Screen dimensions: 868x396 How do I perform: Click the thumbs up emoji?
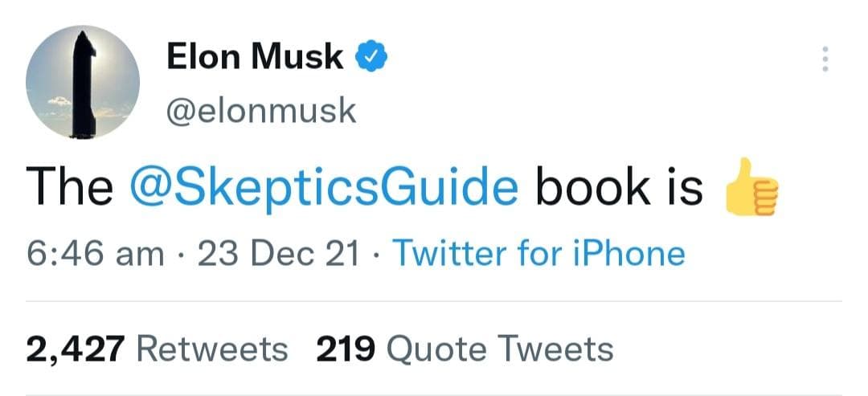click(751, 189)
